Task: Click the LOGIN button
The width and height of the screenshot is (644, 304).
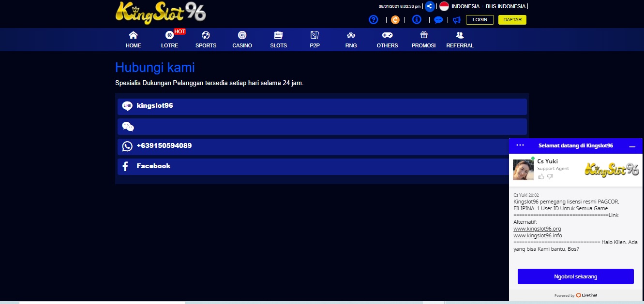Action: tap(480, 20)
